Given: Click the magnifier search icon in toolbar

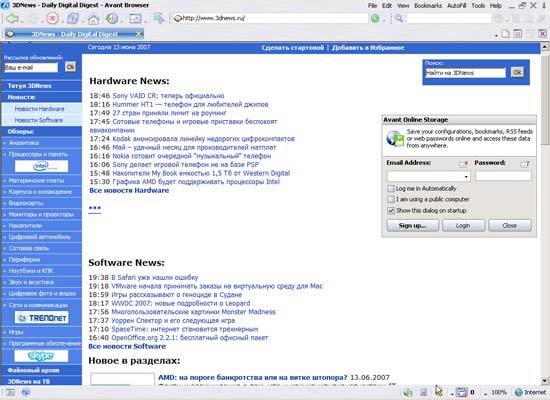Looking at the screenshot, I should [398, 18].
